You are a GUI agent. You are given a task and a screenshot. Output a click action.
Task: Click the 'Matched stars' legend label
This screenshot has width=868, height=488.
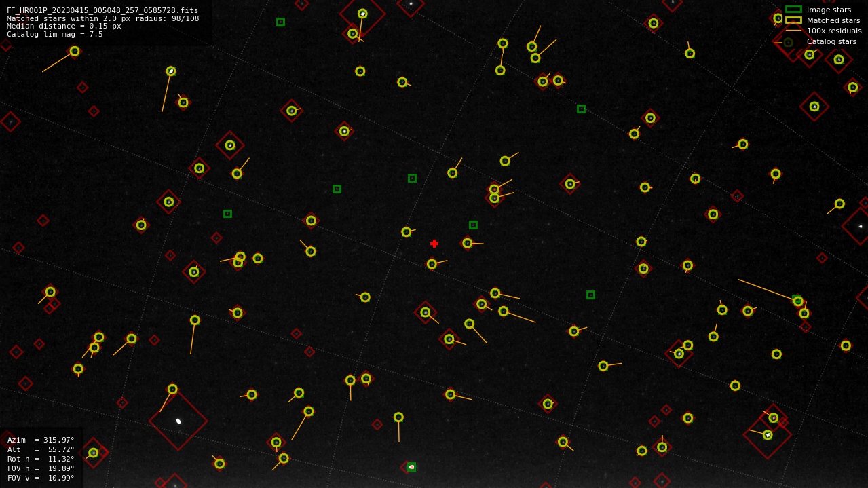tap(833, 20)
